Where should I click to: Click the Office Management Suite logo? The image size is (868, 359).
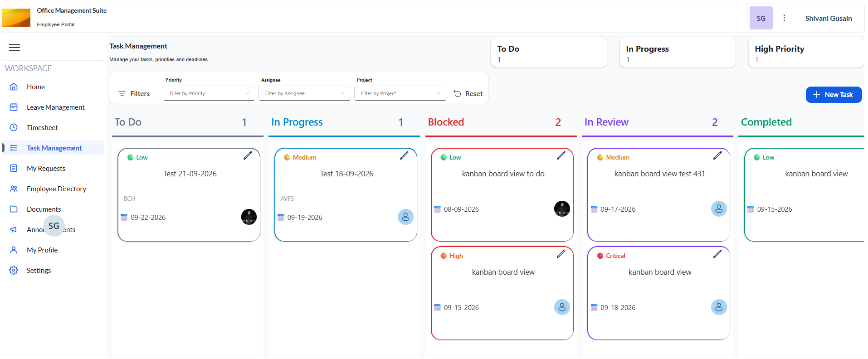pos(16,18)
